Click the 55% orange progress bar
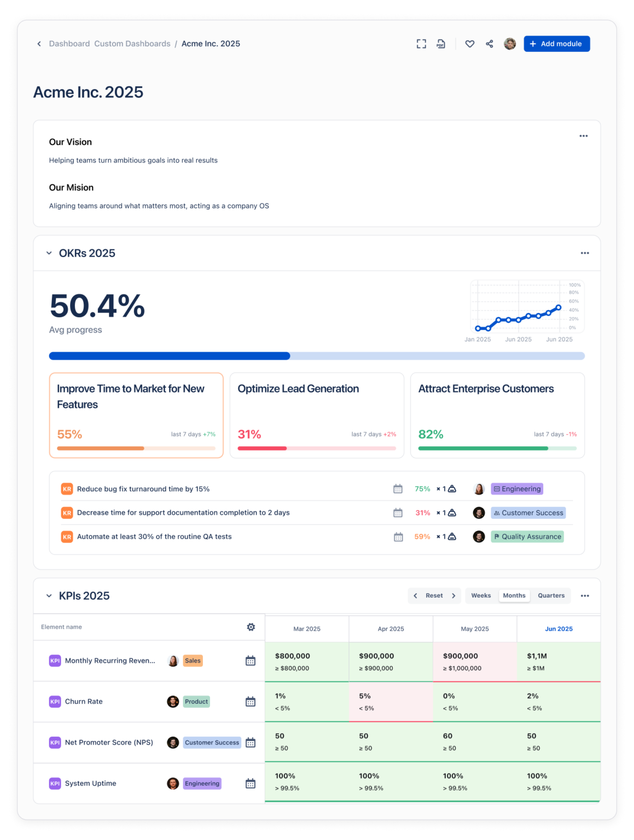Screen dimensions: 634x840 [136, 448]
